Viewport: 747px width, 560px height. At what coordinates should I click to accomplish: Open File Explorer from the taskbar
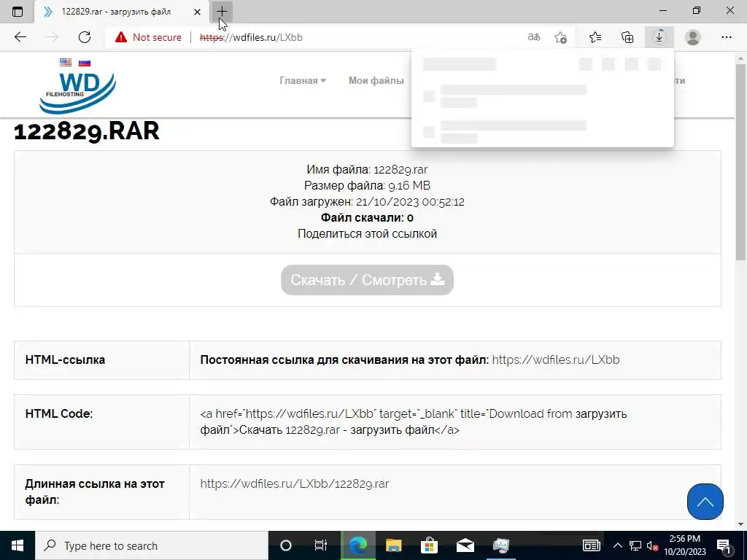(x=393, y=545)
